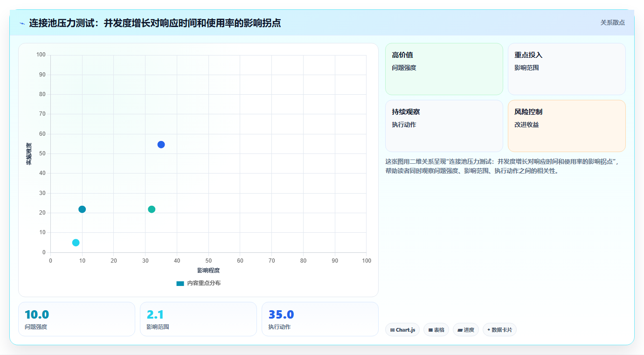Viewport: 644px width, 355px height.
Task: Select the 进度 tag chip
Action: click(466, 330)
